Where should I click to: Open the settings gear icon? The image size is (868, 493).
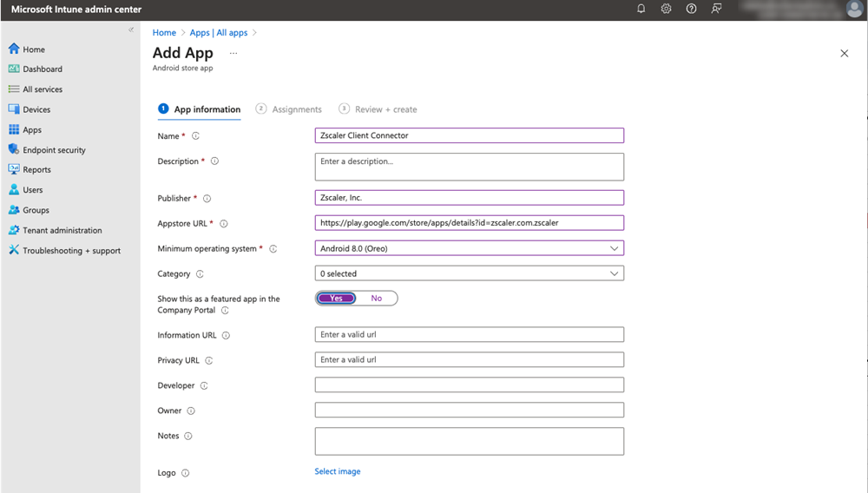(666, 9)
